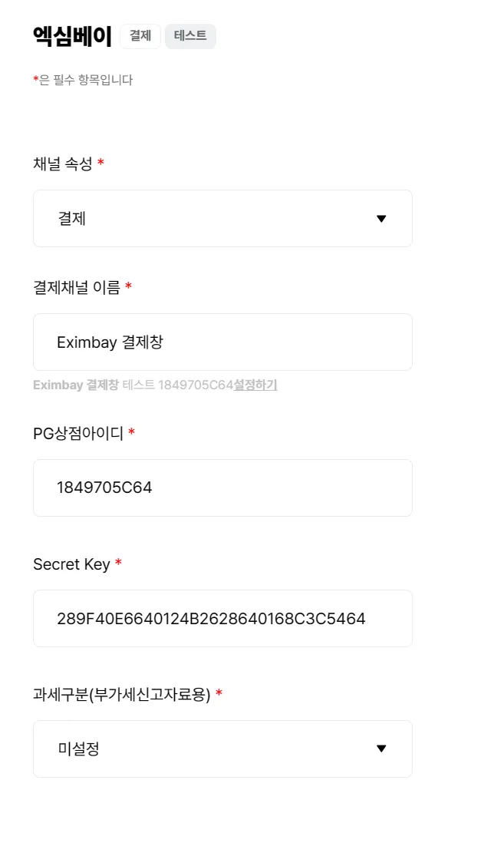Focus the PG상점아이디 input field
Image resolution: width=504 pixels, height=843 pixels.
(x=222, y=488)
